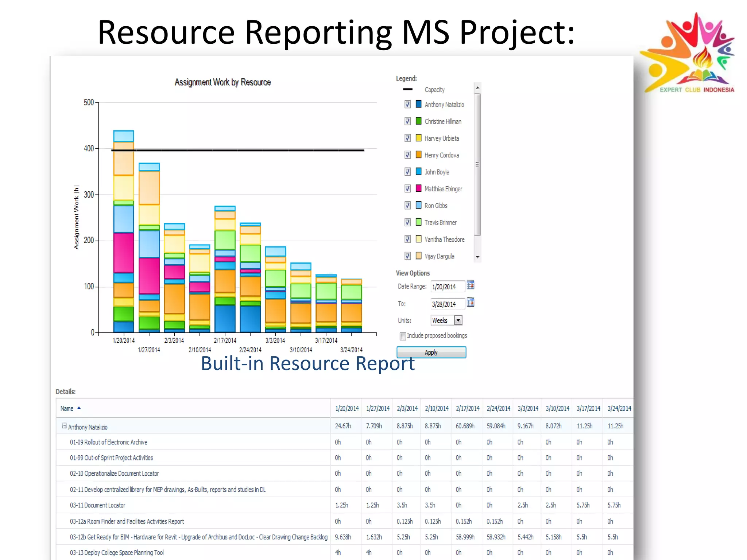The height and width of the screenshot is (560, 747).
Task: Select row 03-12a Room Finder and Facilities
Action: click(345, 521)
